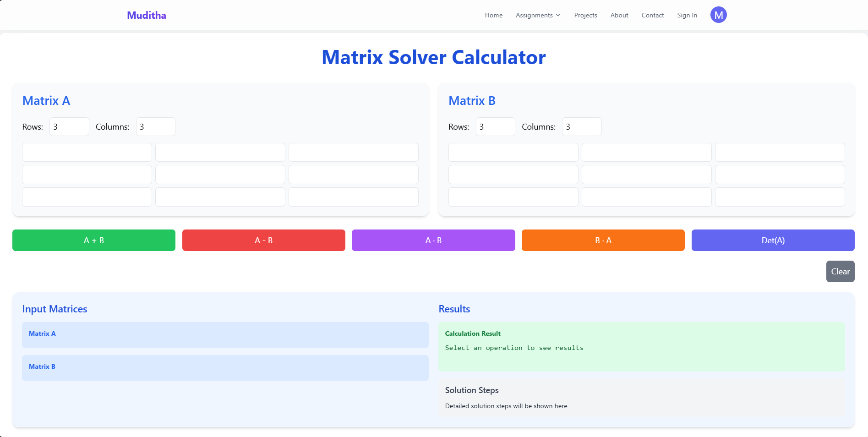Navigate to the Contact page
This screenshot has height=437, width=868.
652,15
